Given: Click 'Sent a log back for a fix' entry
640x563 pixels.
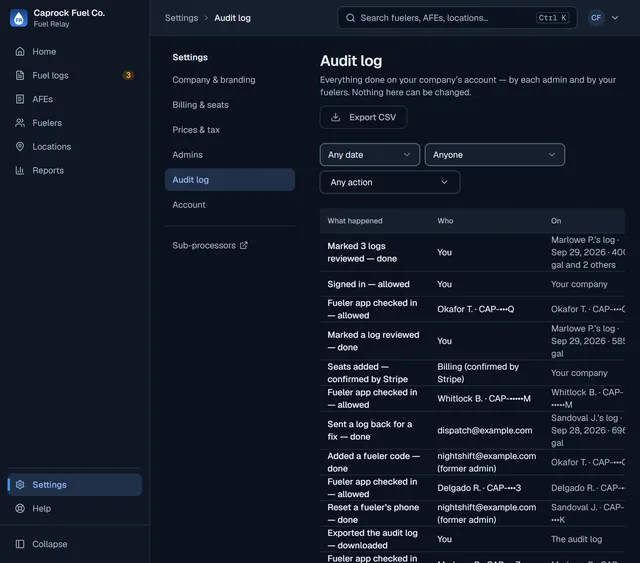Looking at the screenshot, I should 369,430.
